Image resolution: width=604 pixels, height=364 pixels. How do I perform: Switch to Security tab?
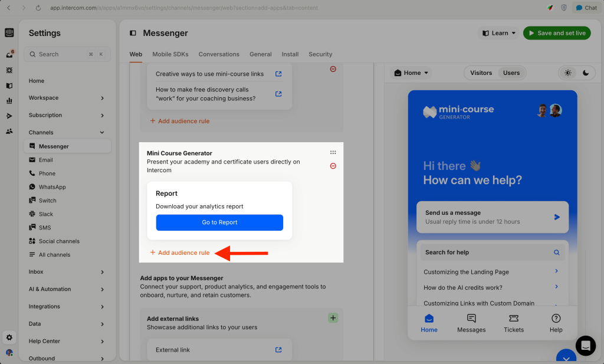click(320, 54)
